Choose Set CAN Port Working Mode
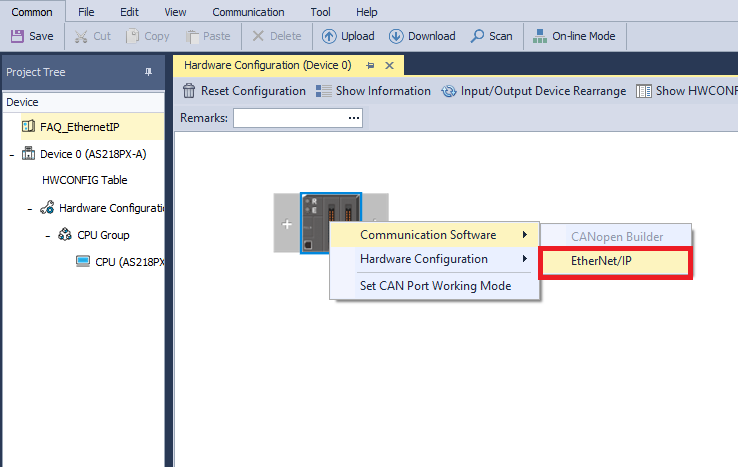 [435, 286]
